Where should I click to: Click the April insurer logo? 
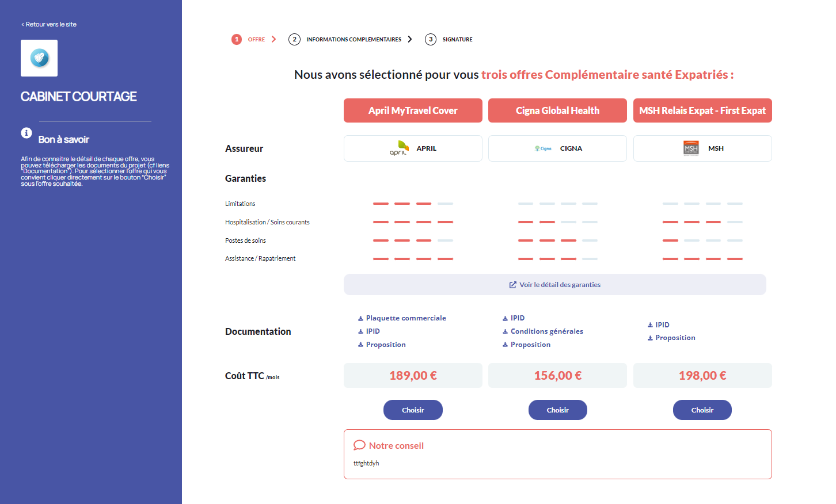[399, 148]
